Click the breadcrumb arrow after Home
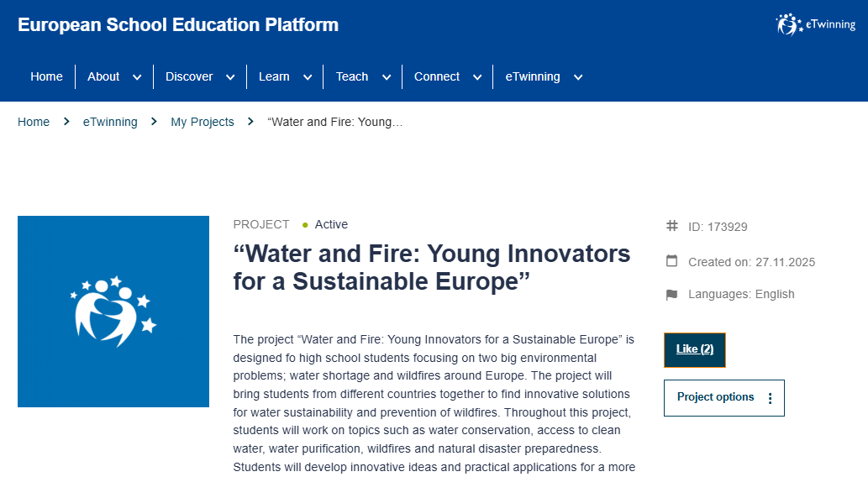868x477 pixels. click(x=66, y=122)
